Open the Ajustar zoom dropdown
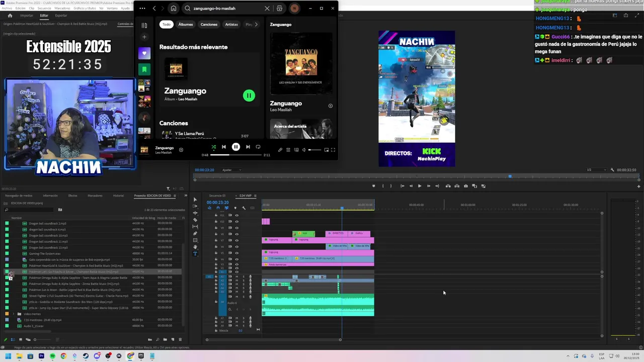 [231, 170]
